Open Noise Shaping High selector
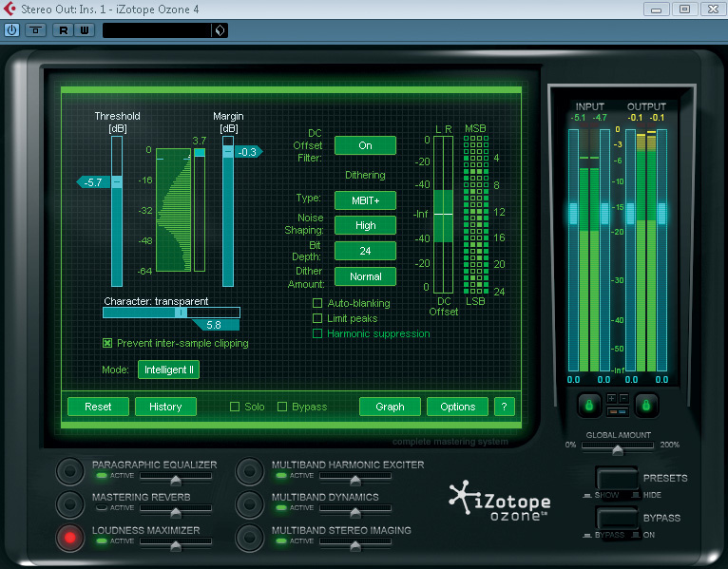This screenshot has width=728, height=569. pyautogui.click(x=365, y=225)
